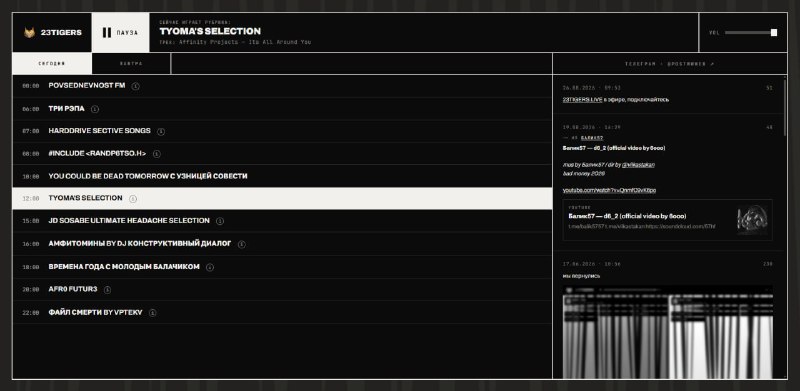This screenshot has height=391, width=800.
Task: Switch to the Завтра schedule tab
Action: coord(131,64)
